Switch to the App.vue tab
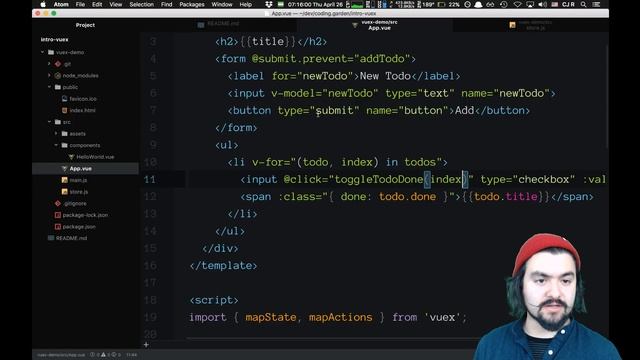Screen dimensions: 640x360 375,25
